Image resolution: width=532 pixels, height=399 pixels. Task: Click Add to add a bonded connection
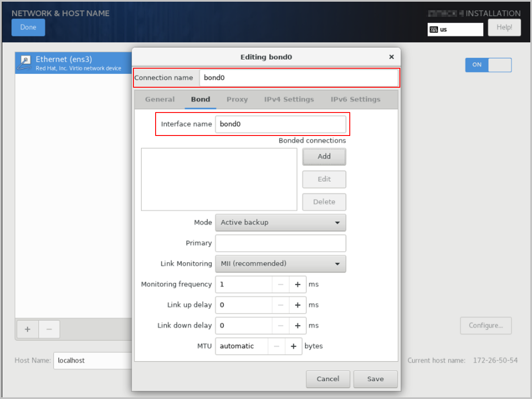[324, 156]
